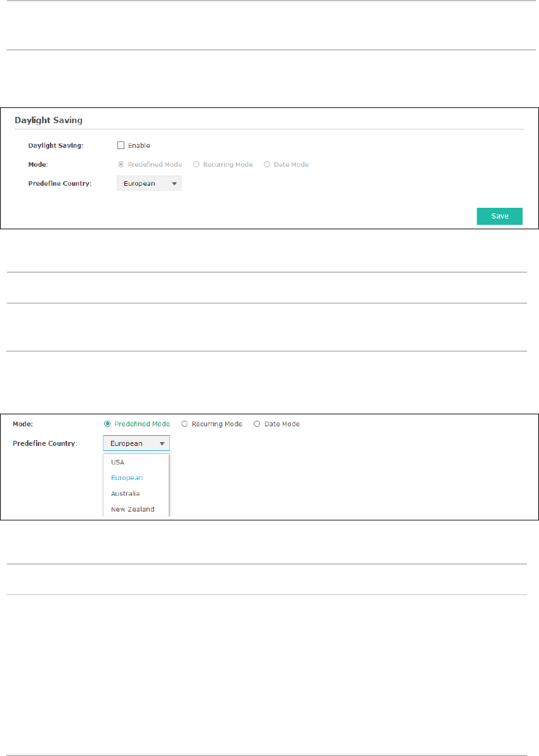
Task: Enable the Daylight Saving checkbox
Action: (121, 145)
